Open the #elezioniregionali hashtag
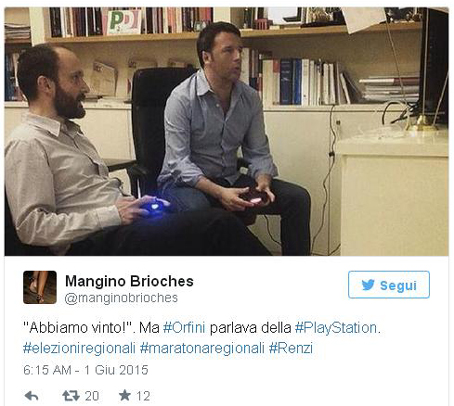The height and width of the screenshot is (406, 454). tap(79, 348)
